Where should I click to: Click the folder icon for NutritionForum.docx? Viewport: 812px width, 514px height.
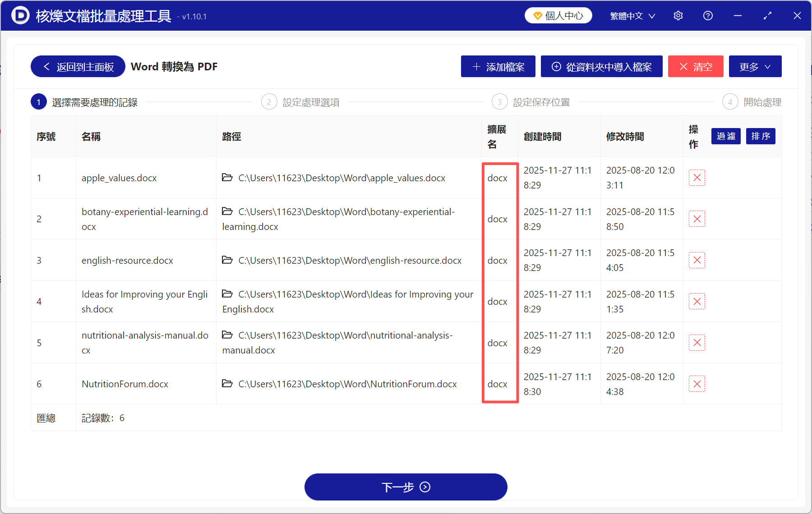(x=227, y=384)
